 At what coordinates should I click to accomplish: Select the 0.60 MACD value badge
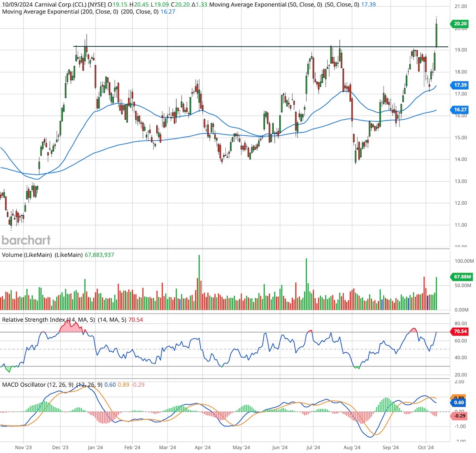[459, 403]
